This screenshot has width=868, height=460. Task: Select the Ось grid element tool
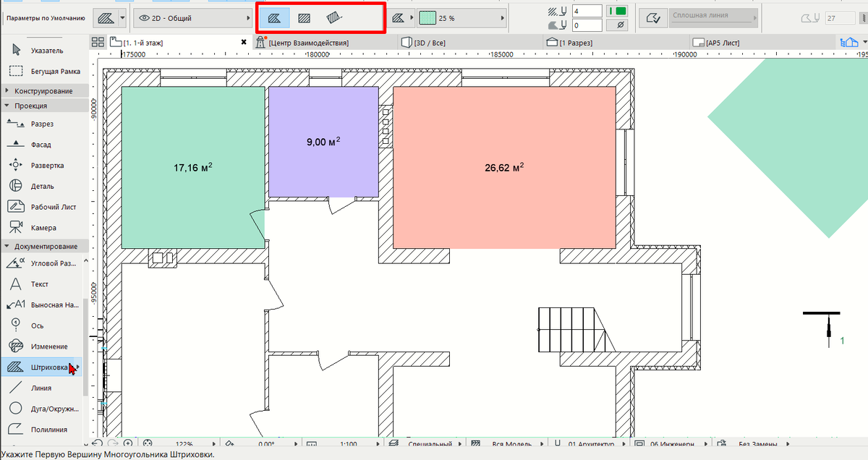pos(42,325)
